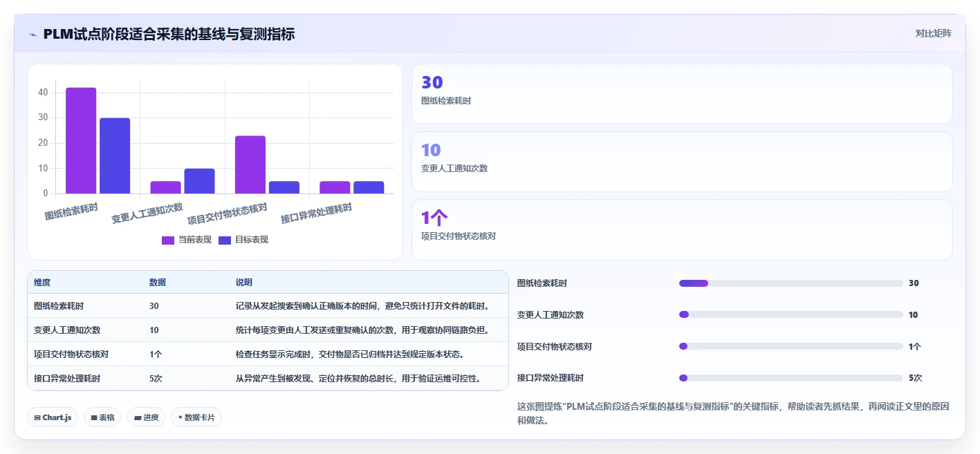Toggle the 当前表现 legend swatch

coord(168,240)
